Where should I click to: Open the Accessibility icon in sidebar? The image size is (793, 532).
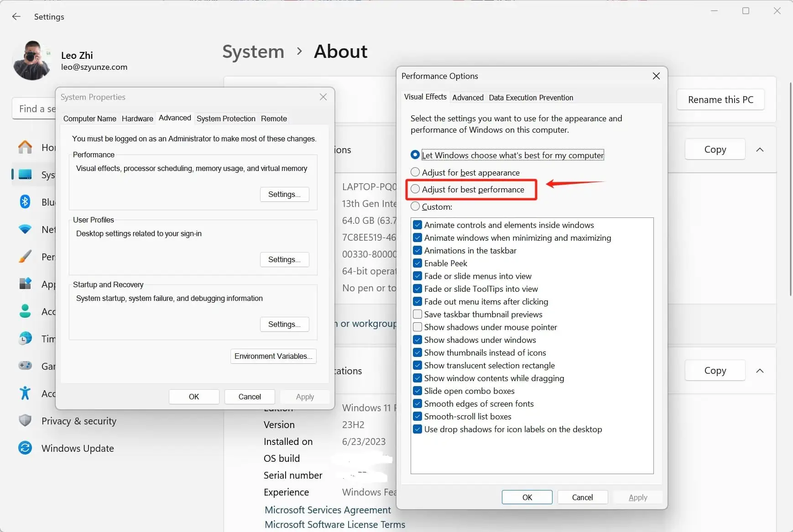[25, 393]
